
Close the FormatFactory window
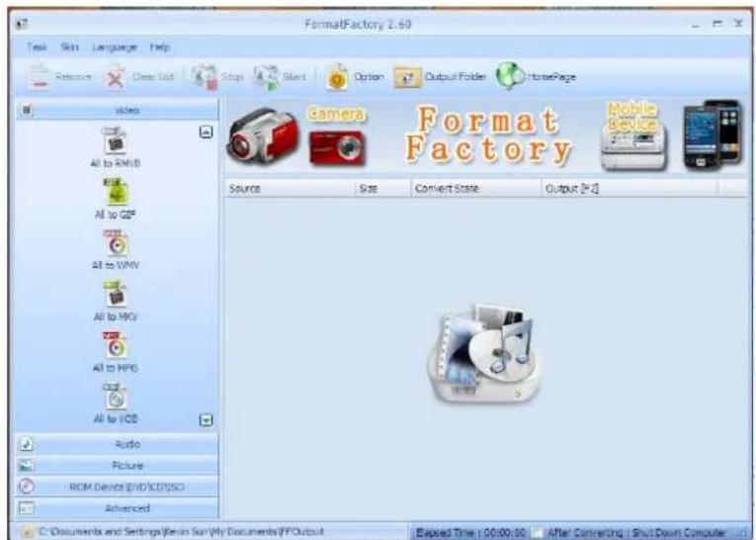738,23
